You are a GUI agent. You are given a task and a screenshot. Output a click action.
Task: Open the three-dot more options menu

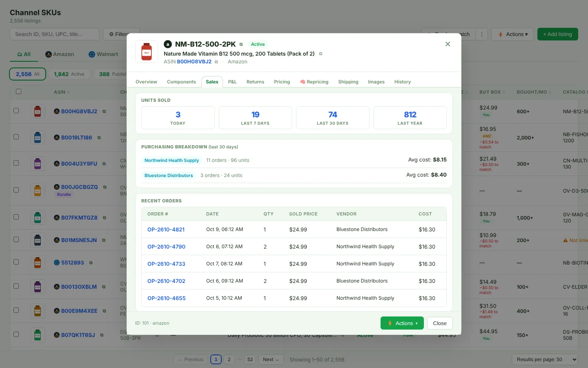click(482, 34)
